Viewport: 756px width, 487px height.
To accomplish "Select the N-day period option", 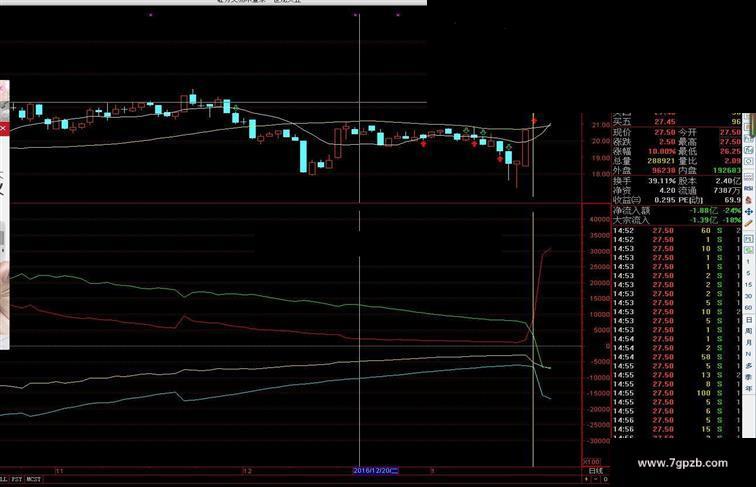I will point(749,354).
